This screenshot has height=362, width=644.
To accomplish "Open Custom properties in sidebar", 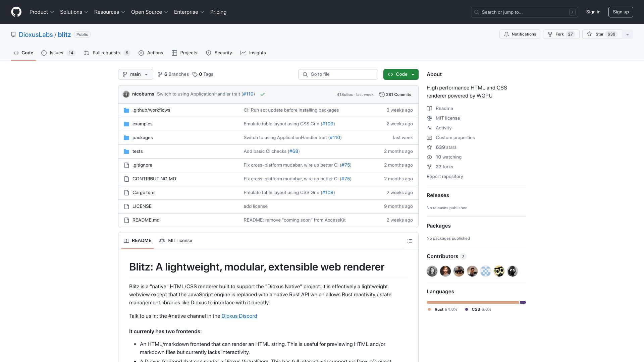I will point(451,138).
